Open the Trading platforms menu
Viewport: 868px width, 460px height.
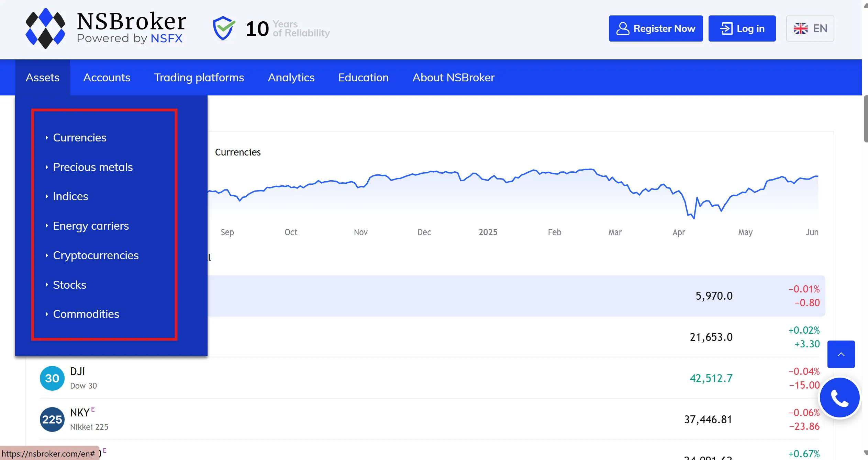(x=199, y=78)
